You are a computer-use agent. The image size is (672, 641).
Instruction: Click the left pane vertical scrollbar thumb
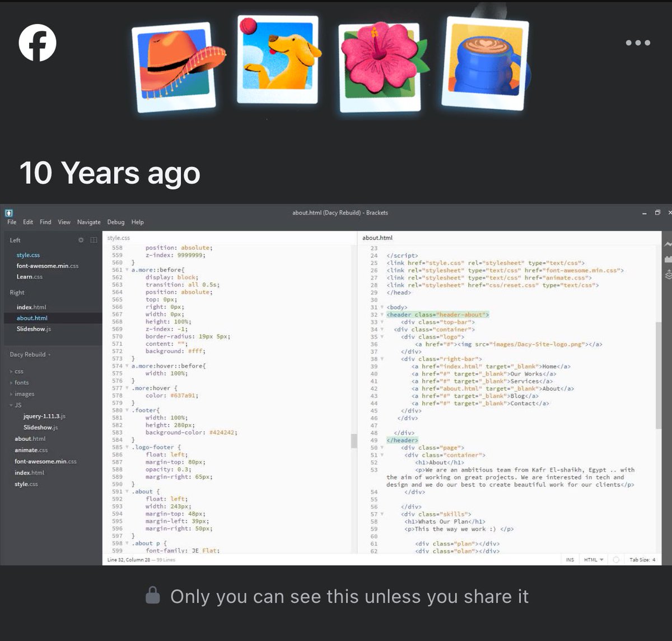click(x=354, y=441)
